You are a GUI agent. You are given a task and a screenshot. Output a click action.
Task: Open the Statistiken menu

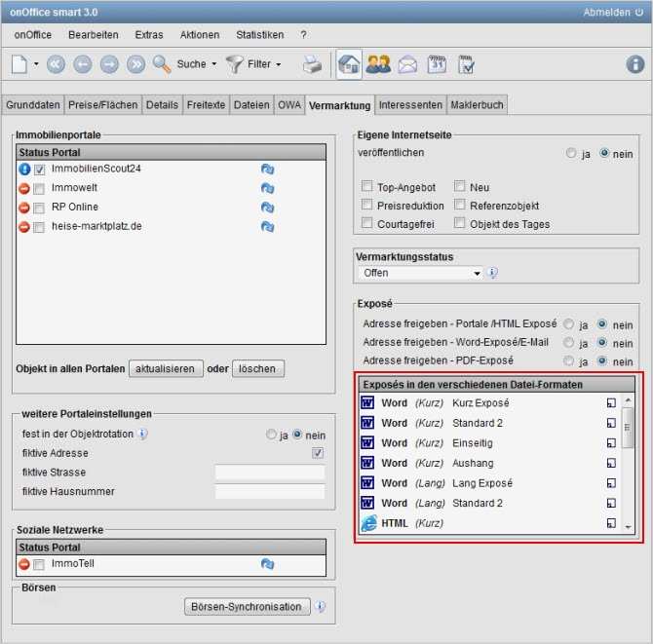click(x=260, y=35)
